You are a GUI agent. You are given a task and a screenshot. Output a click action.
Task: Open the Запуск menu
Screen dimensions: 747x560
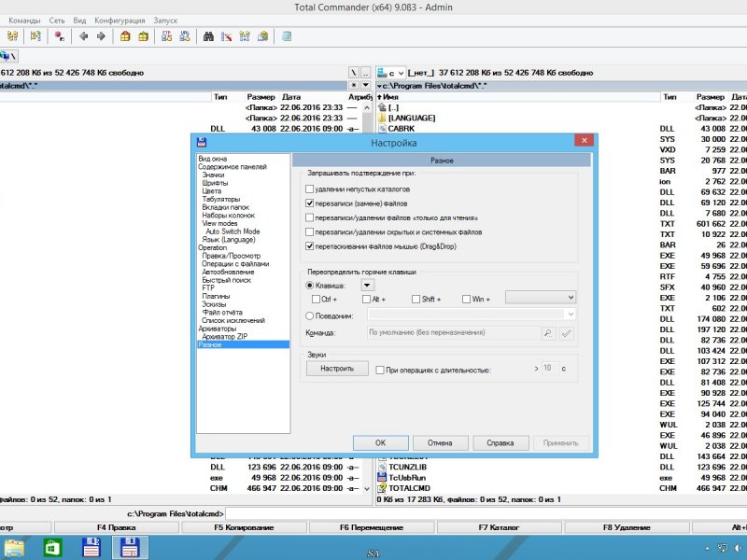coord(165,21)
